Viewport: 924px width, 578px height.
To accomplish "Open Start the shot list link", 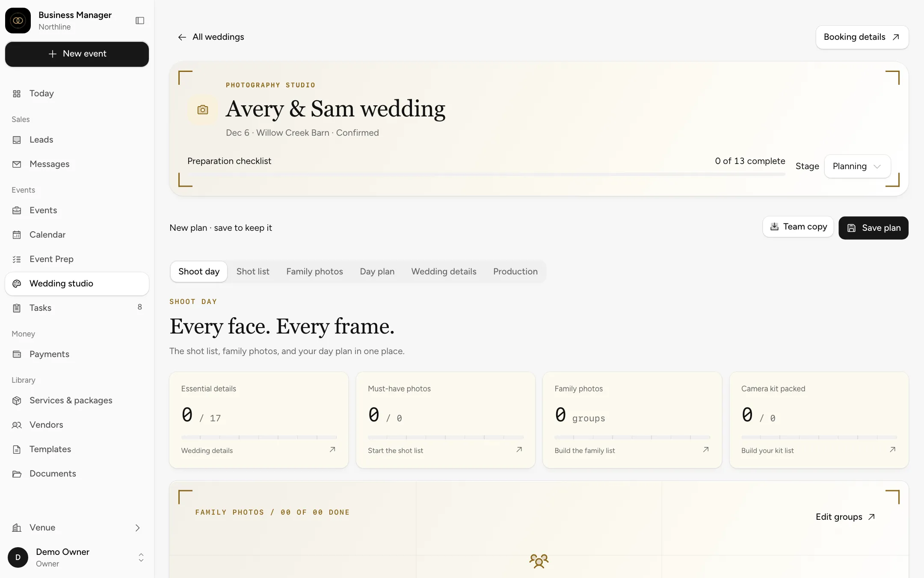I will click(445, 450).
